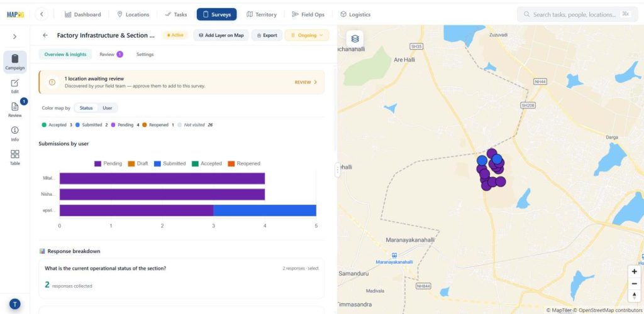Switch to the Settings tab

coord(145,54)
